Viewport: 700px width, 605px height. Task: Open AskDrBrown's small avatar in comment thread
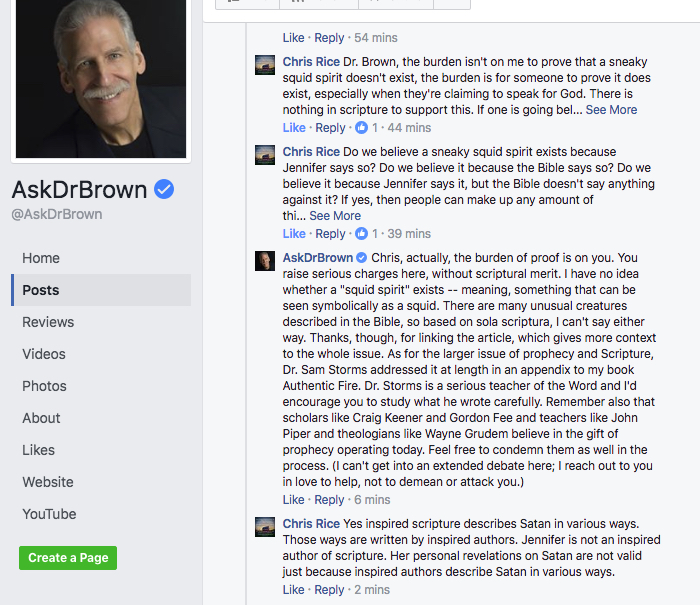265,261
